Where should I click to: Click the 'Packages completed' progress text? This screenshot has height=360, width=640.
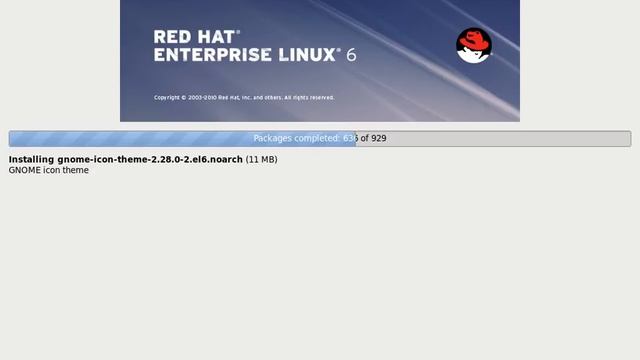[320, 138]
